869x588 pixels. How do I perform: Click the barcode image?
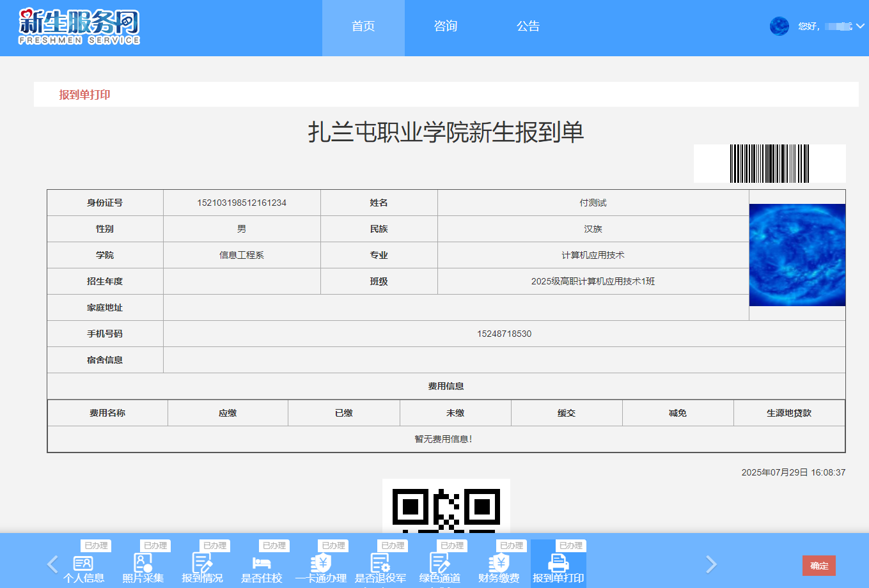[x=770, y=164]
